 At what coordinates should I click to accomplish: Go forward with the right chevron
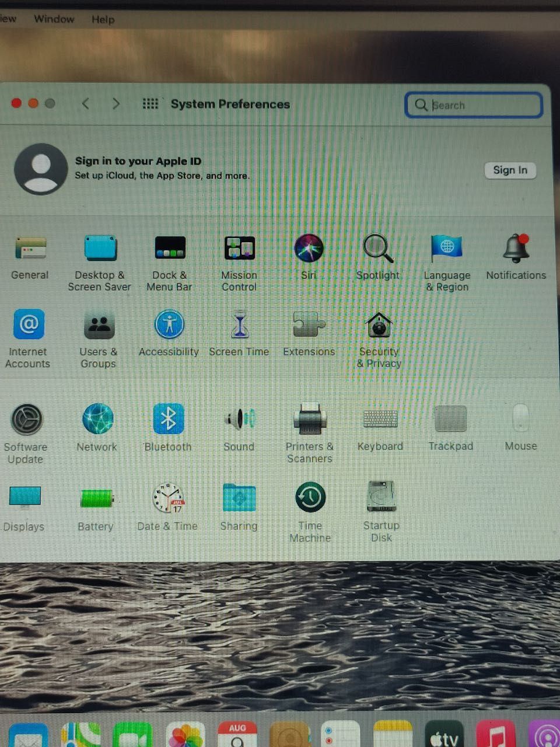(116, 104)
